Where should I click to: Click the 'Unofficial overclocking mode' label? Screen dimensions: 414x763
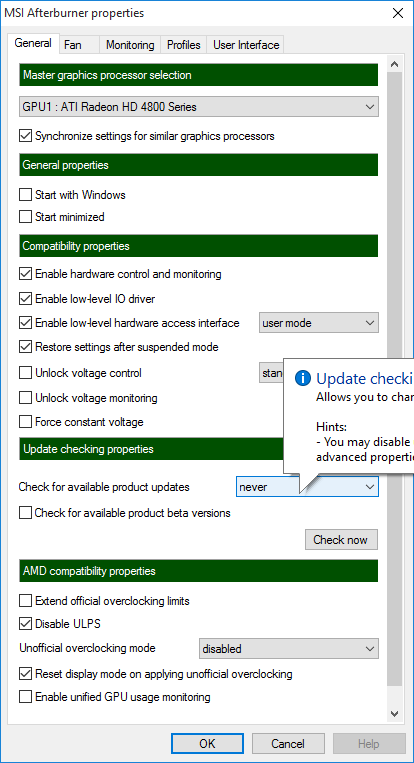[x=88, y=648]
